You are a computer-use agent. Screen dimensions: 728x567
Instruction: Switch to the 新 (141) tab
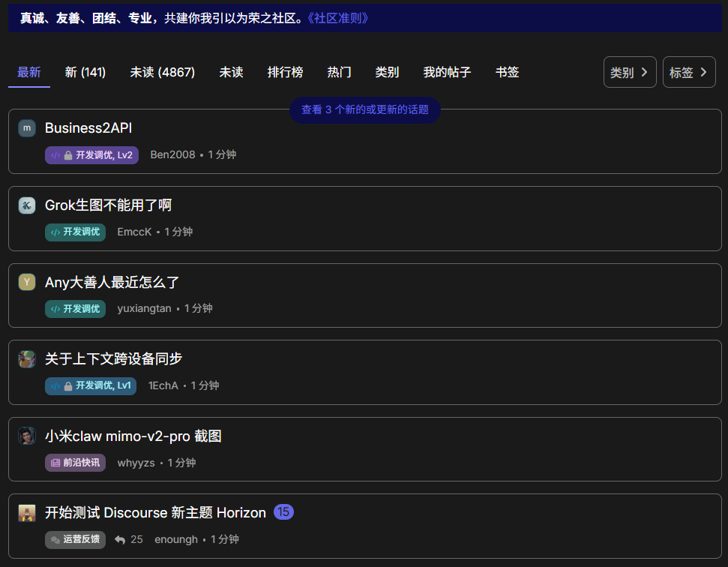point(85,72)
